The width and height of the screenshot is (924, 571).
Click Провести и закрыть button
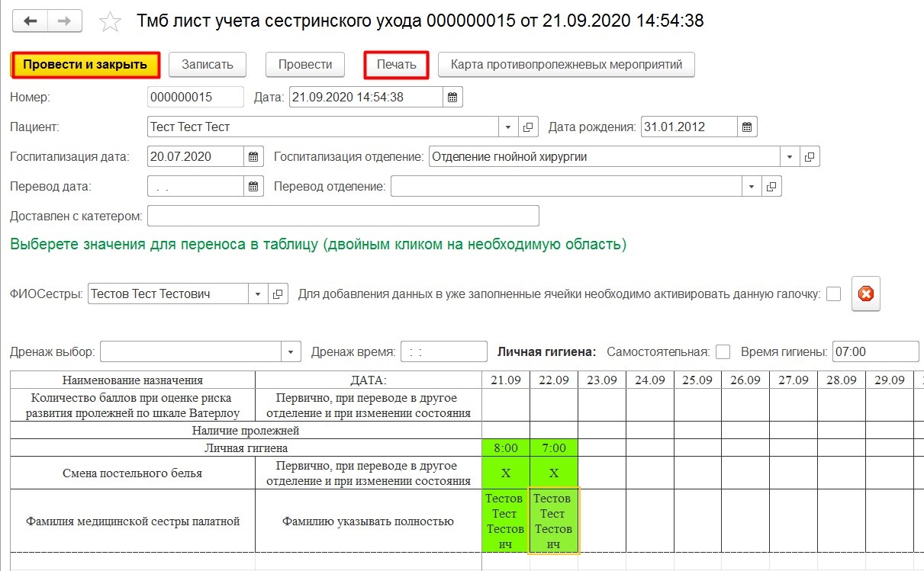[x=85, y=65]
